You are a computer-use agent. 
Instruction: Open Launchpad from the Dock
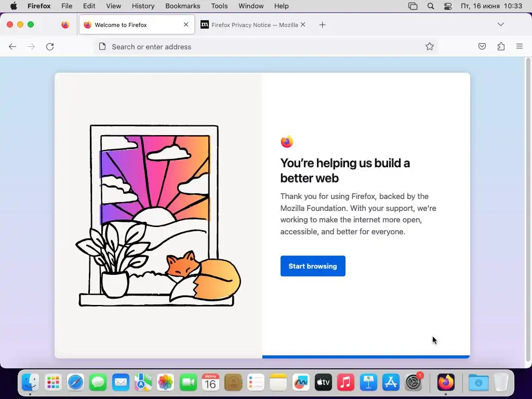[x=53, y=382]
